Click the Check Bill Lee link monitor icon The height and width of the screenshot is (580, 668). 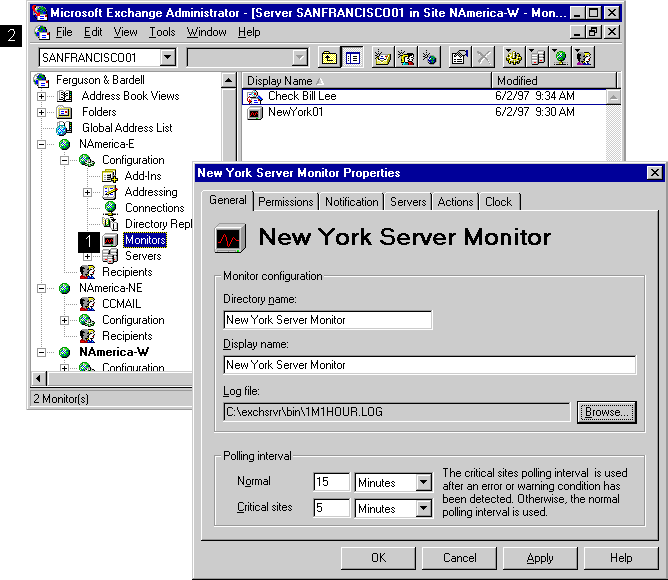pyautogui.click(x=255, y=97)
